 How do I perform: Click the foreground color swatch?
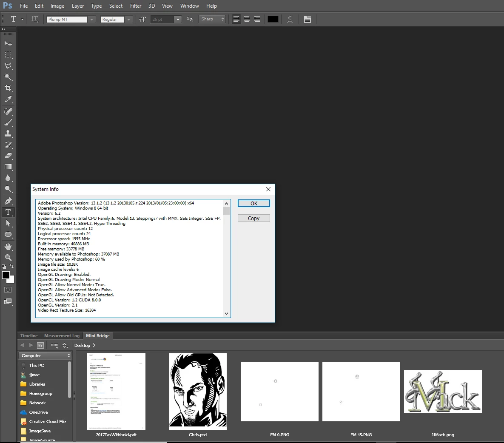tap(6, 275)
